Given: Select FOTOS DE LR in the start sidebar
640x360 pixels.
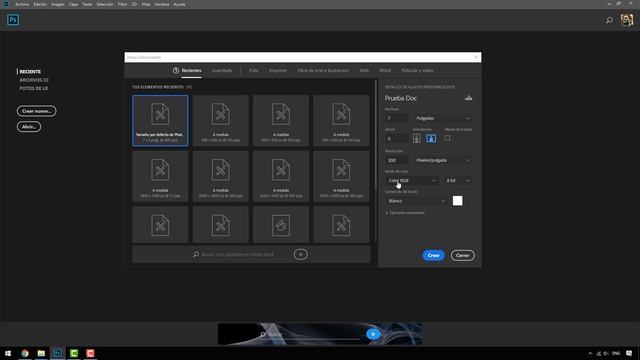Looking at the screenshot, I should pyautogui.click(x=33, y=88).
